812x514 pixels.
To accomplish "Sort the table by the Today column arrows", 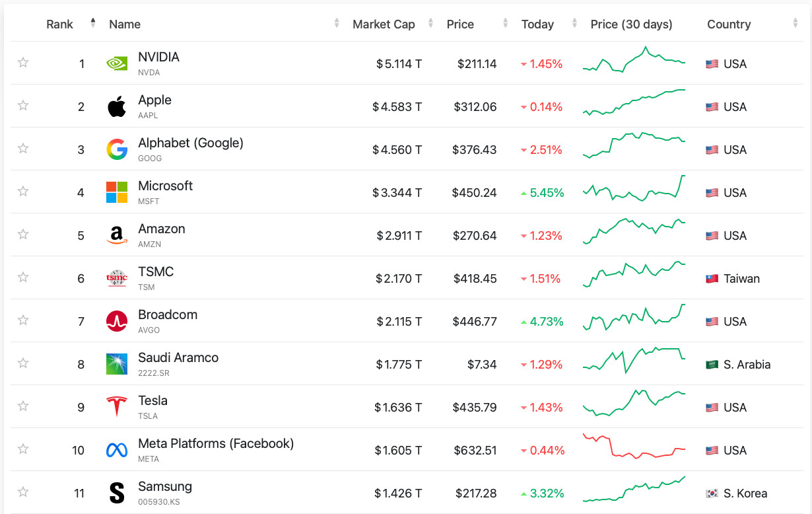I will [574, 24].
